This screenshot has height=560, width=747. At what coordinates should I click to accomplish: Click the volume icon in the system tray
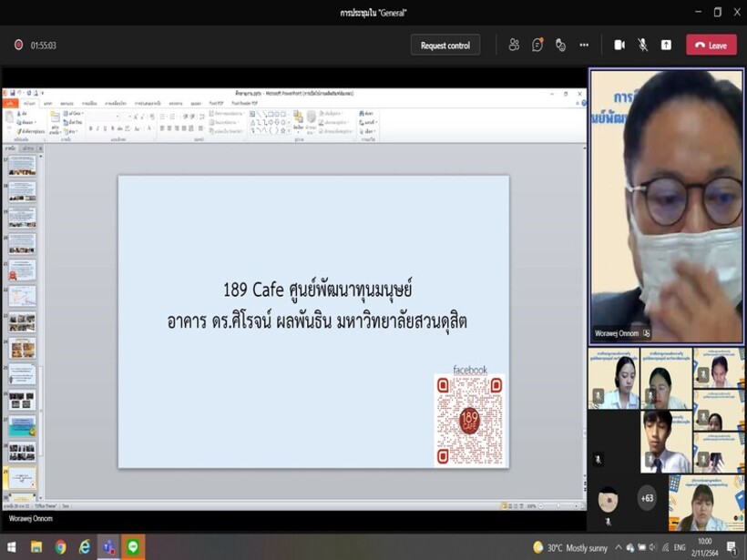[652, 547]
